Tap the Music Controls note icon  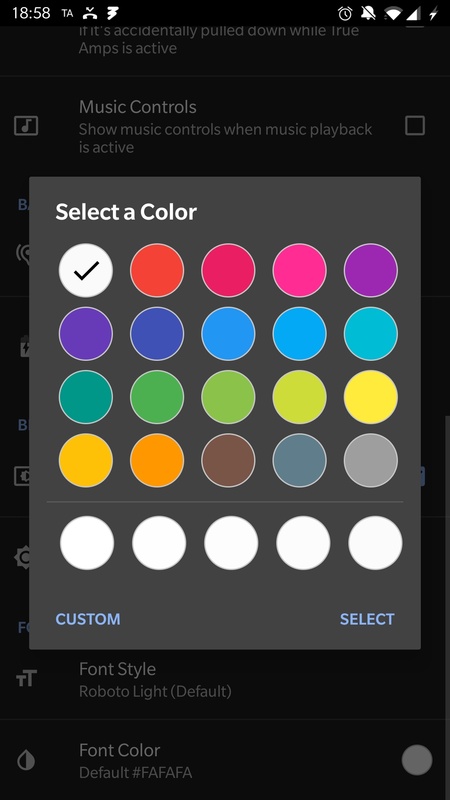(x=26, y=126)
